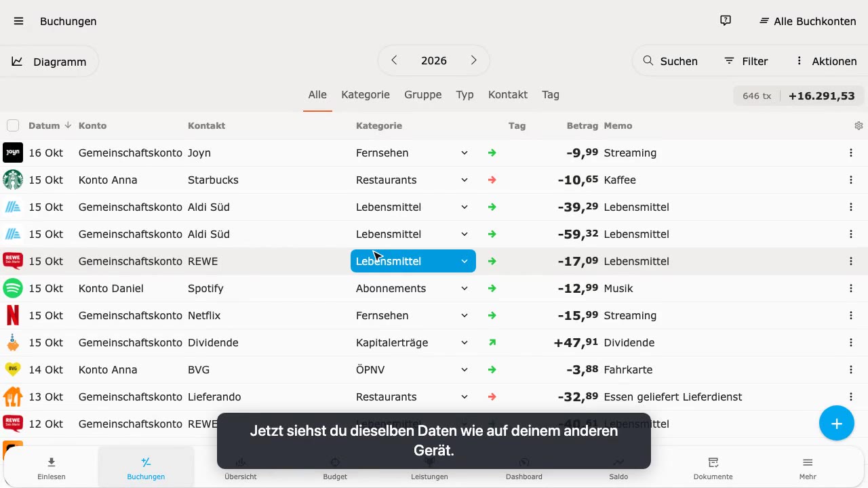Click the blue add transaction plus button
The image size is (868, 488).
pos(837,424)
